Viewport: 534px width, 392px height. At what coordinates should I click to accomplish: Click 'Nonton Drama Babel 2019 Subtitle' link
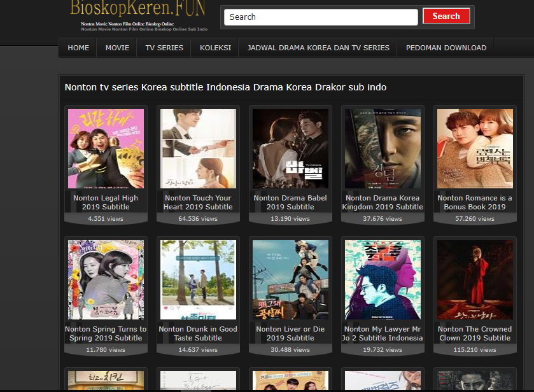[290, 202]
